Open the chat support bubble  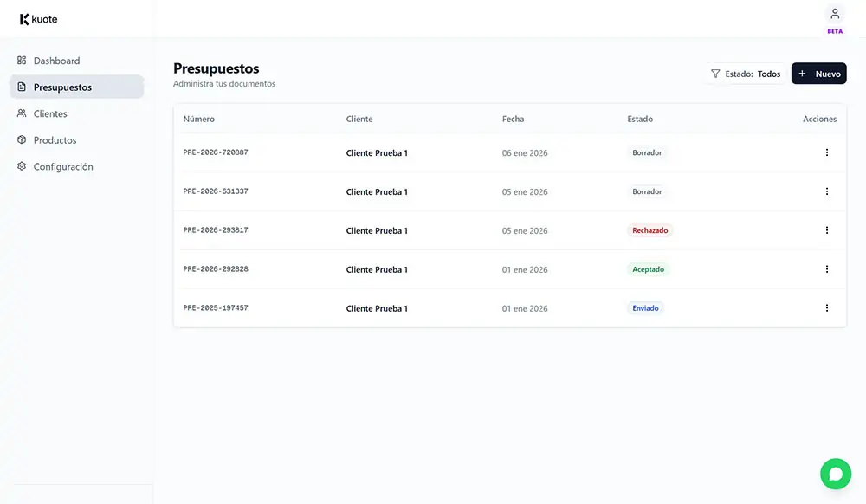pos(835,473)
